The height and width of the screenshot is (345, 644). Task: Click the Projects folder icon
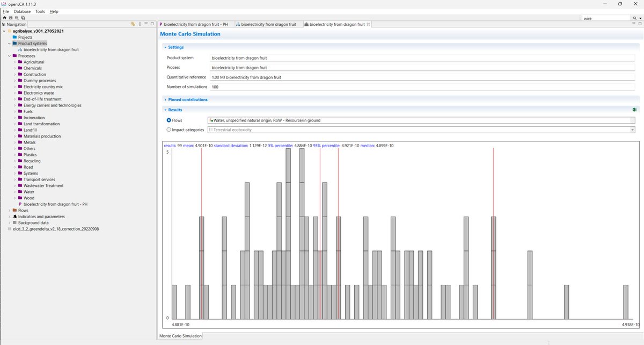tap(15, 37)
